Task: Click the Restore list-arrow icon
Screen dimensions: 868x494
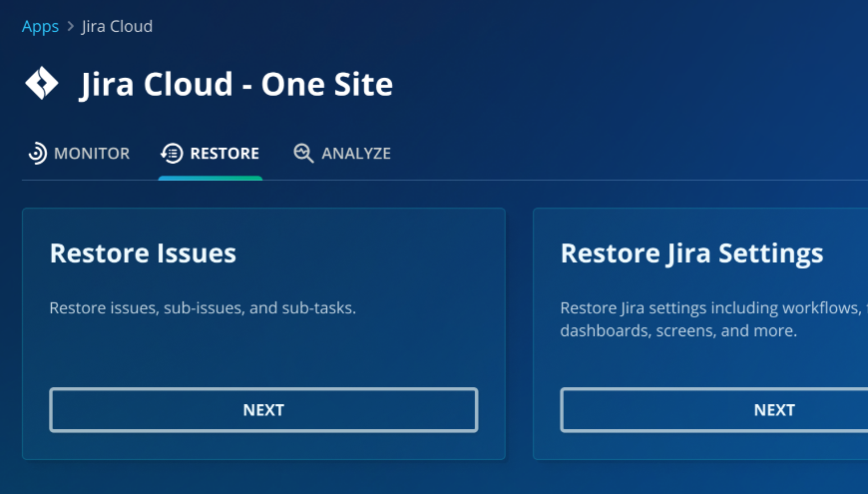Action: (172, 154)
